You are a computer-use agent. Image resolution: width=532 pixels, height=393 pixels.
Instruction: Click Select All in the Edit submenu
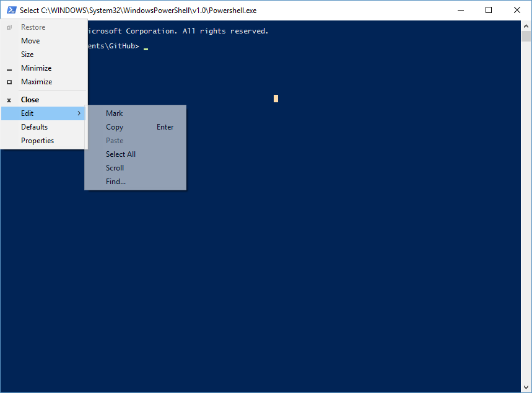tap(121, 154)
